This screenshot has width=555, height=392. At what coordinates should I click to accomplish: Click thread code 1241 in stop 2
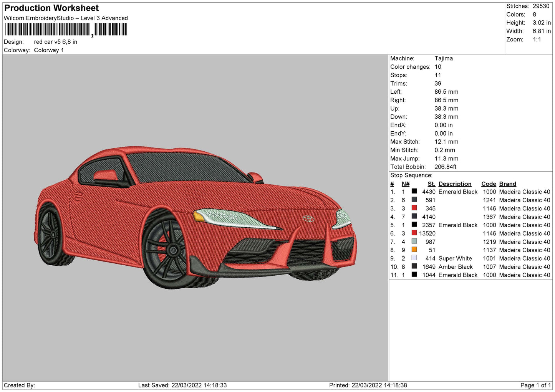point(489,200)
